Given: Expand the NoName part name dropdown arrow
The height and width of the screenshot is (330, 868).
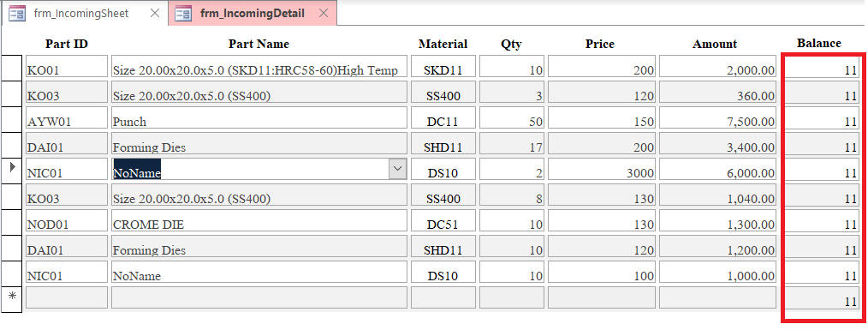Looking at the screenshot, I should (397, 169).
